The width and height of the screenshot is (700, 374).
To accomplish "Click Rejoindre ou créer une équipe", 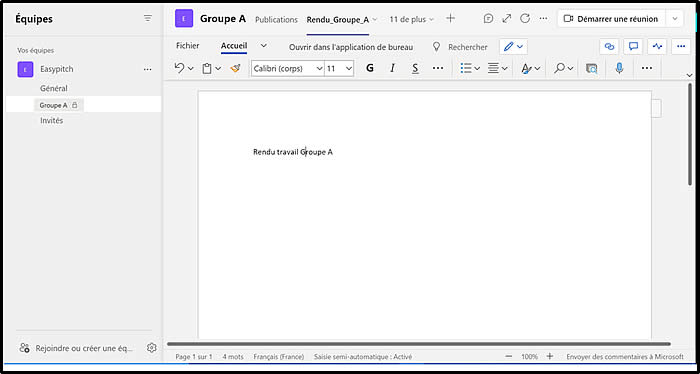I will coord(76,348).
